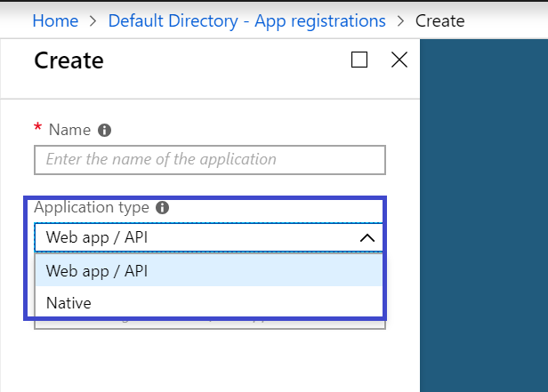Click the partially hidden field below the dropdown
Image resolution: width=548 pixels, height=392 pixels.
209,324
